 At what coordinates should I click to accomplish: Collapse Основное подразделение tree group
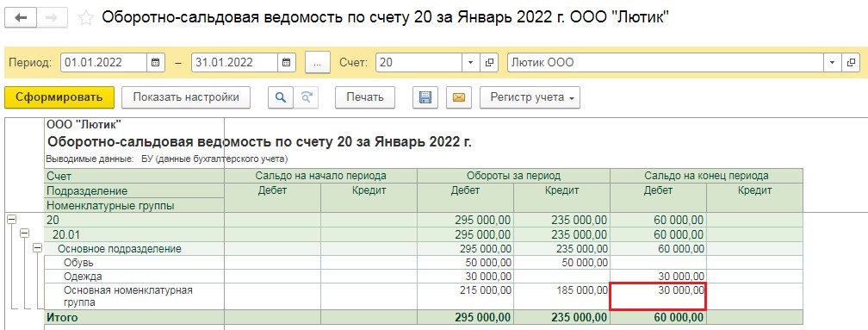(x=37, y=249)
